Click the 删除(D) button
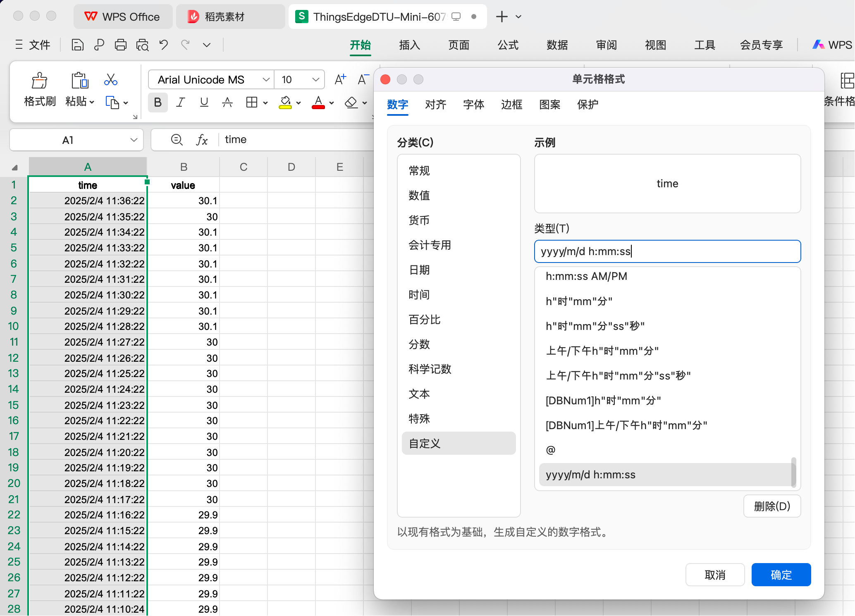855x616 pixels. [x=772, y=506]
